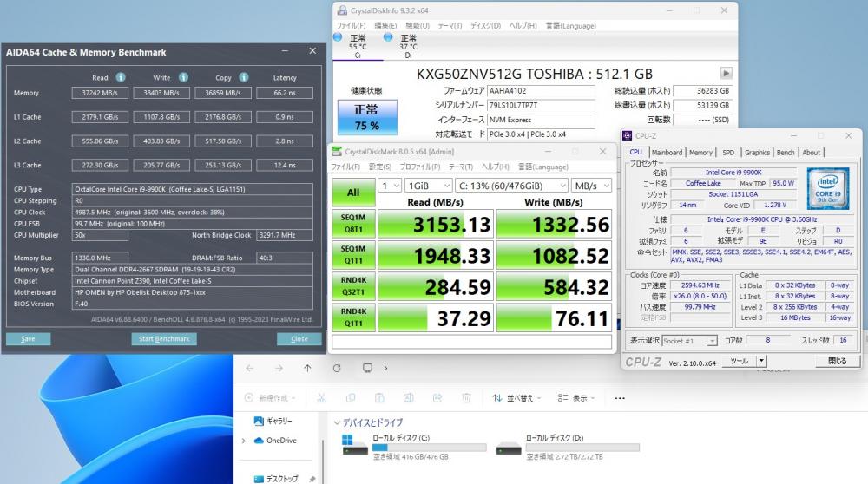
Task: Click the Close button in AIDA64
Action: [299, 338]
